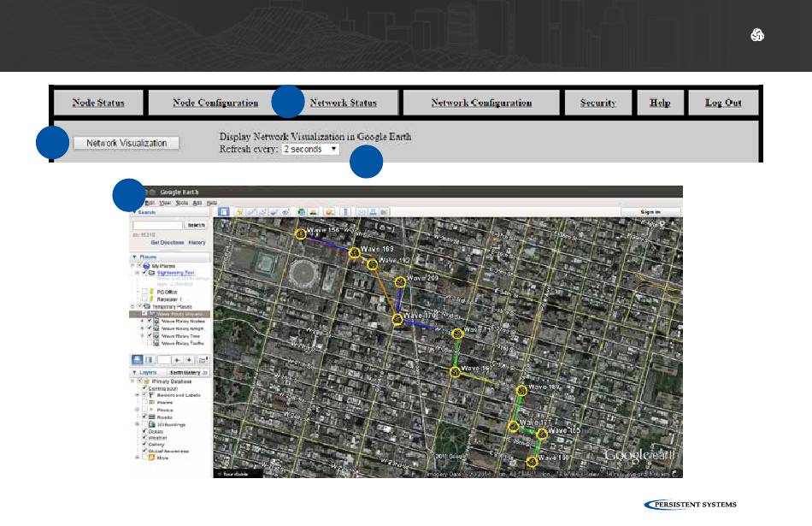Click the Tour Guide bar on map
The image size is (812, 526).
click(236, 474)
